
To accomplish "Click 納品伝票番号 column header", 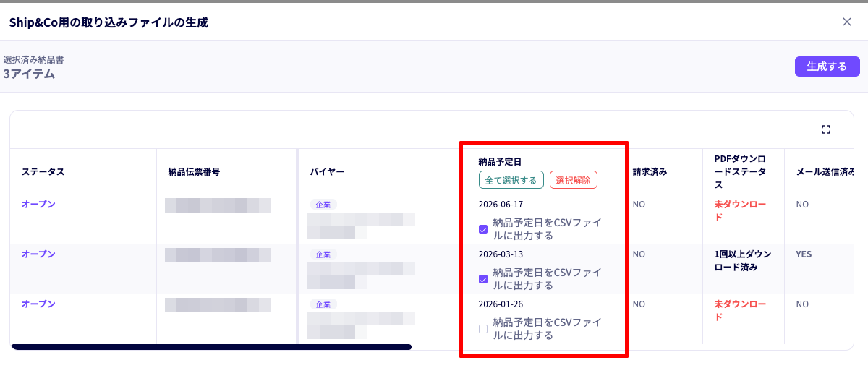I will (194, 172).
